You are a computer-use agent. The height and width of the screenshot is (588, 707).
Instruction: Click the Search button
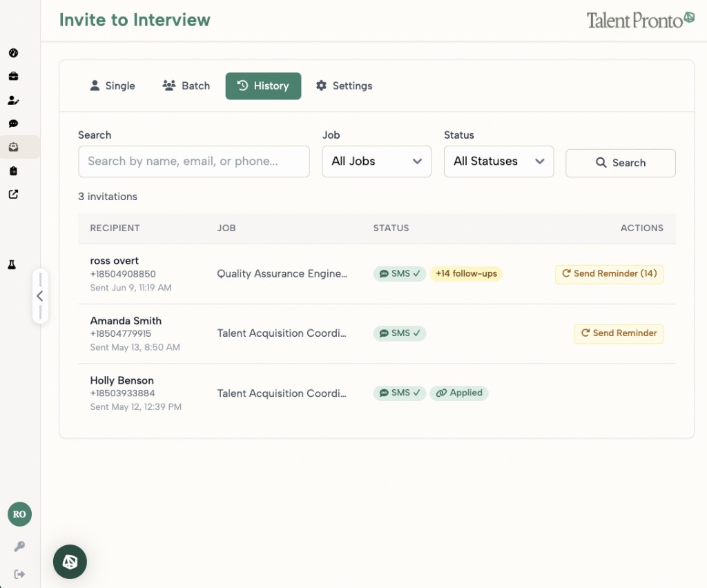click(621, 163)
